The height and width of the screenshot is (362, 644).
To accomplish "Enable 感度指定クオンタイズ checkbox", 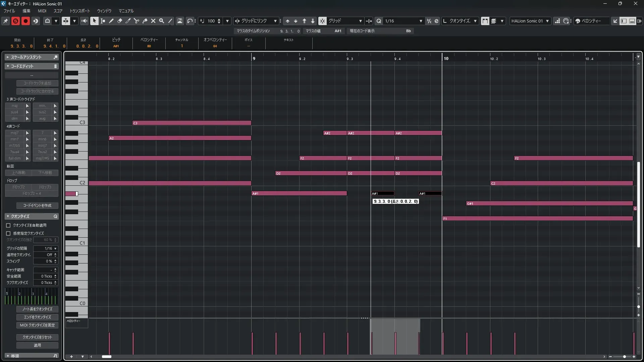I will tap(8, 233).
